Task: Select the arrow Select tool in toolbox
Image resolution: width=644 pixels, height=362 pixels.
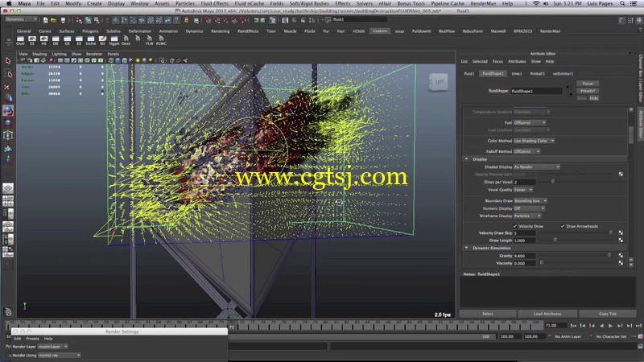Action: (8, 61)
